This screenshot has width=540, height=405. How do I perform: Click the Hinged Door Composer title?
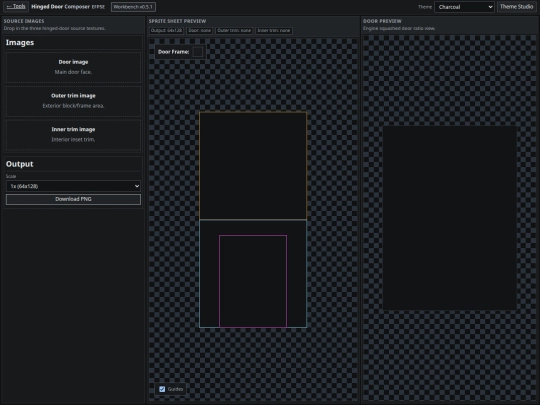61,7
